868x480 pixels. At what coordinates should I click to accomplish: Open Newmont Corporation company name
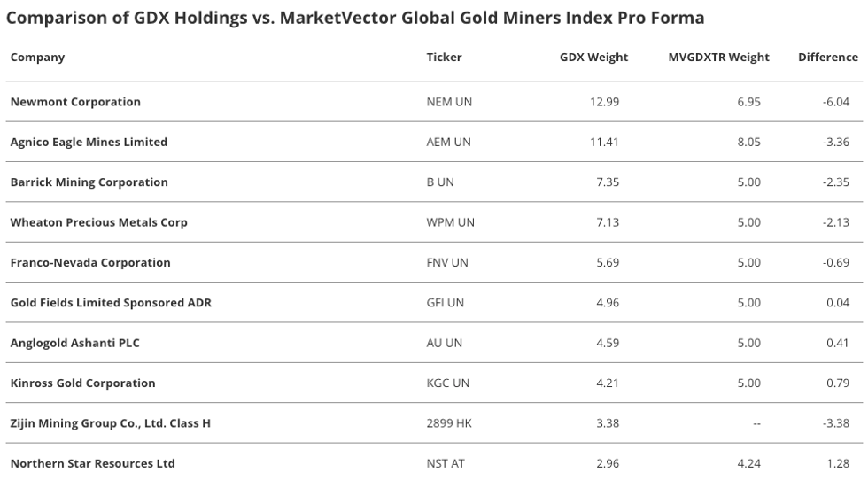[x=75, y=102]
